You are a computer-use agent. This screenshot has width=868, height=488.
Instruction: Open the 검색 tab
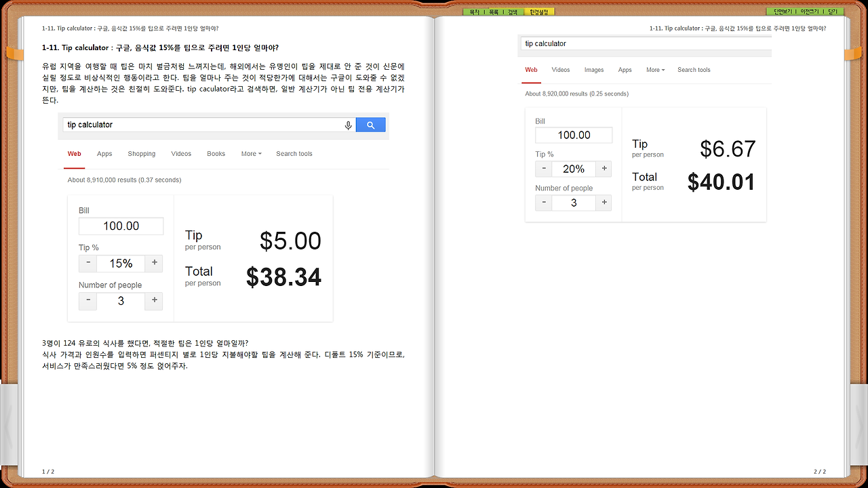(513, 12)
